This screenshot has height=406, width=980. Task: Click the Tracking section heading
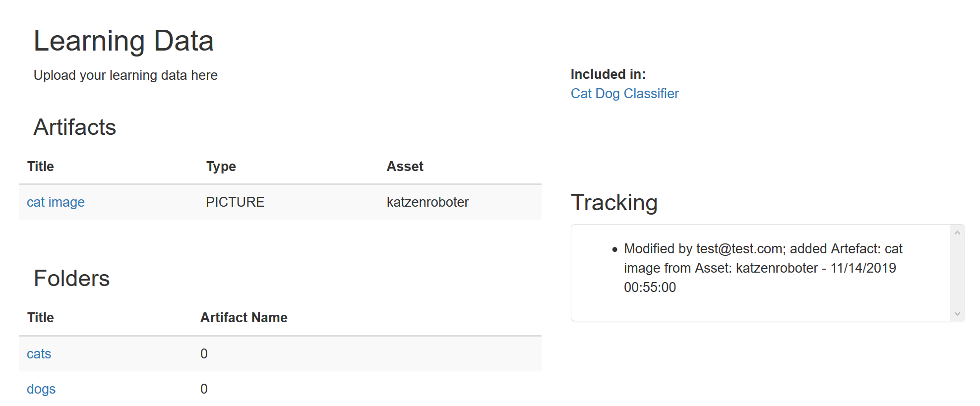tap(614, 203)
